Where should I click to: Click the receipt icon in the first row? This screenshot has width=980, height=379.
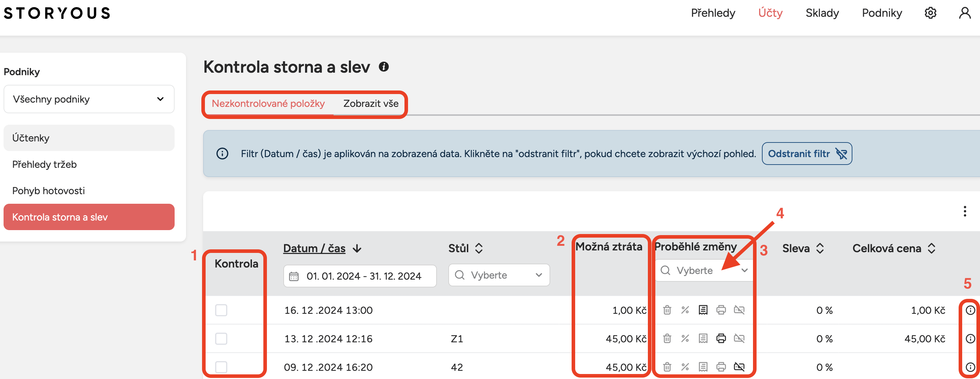pos(703,310)
